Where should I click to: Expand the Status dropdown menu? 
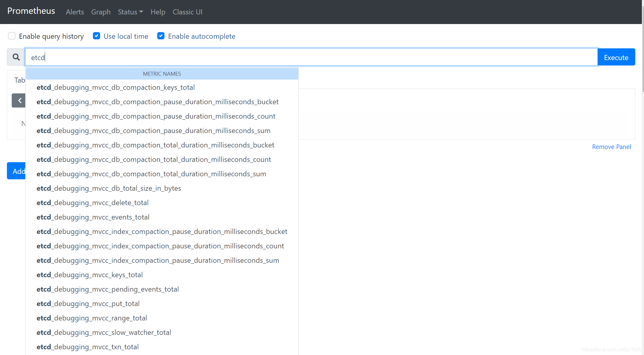pyautogui.click(x=130, y=12)
